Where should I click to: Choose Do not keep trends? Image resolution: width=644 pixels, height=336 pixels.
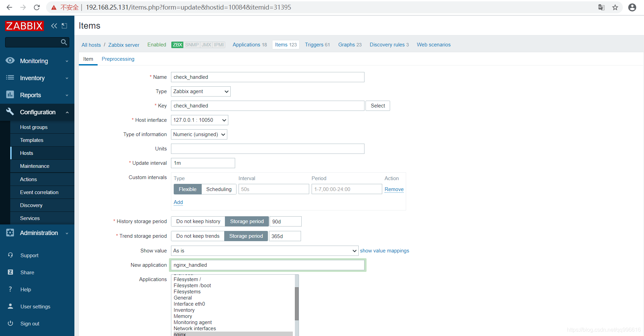pyautogui.click(x=198, y=236)
